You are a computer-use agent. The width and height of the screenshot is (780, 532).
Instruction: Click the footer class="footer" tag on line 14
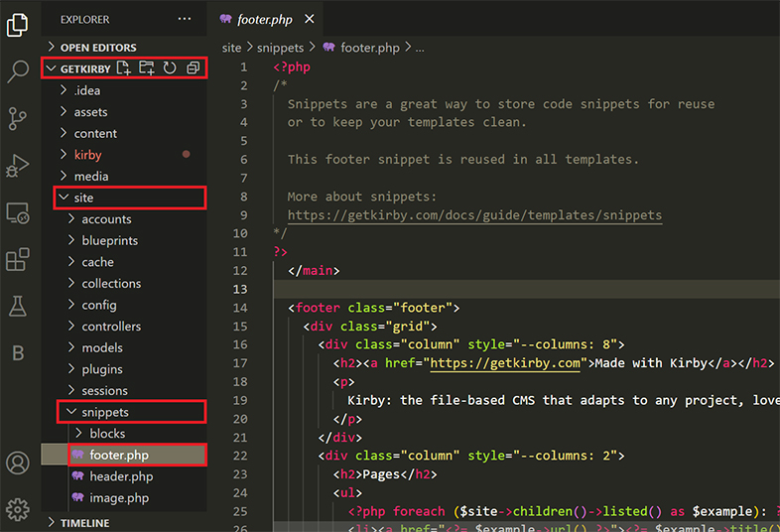tap(373, 308)
